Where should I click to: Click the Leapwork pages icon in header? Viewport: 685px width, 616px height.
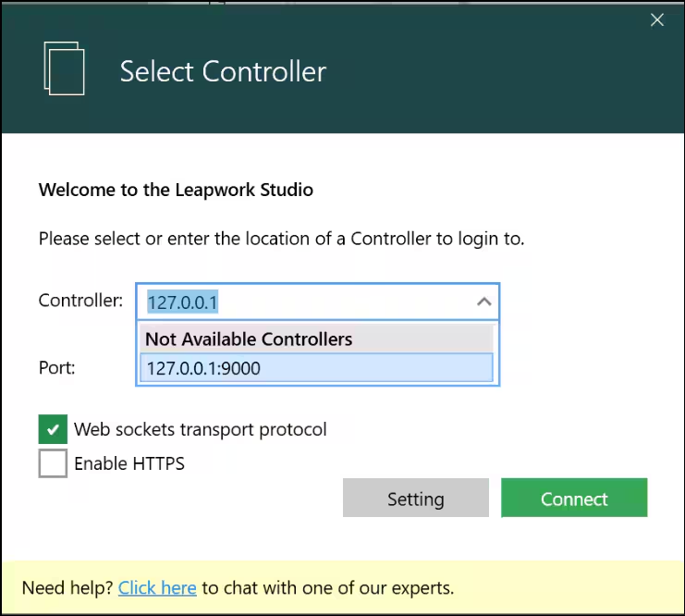pyautogui.click(x=64, y=70)
